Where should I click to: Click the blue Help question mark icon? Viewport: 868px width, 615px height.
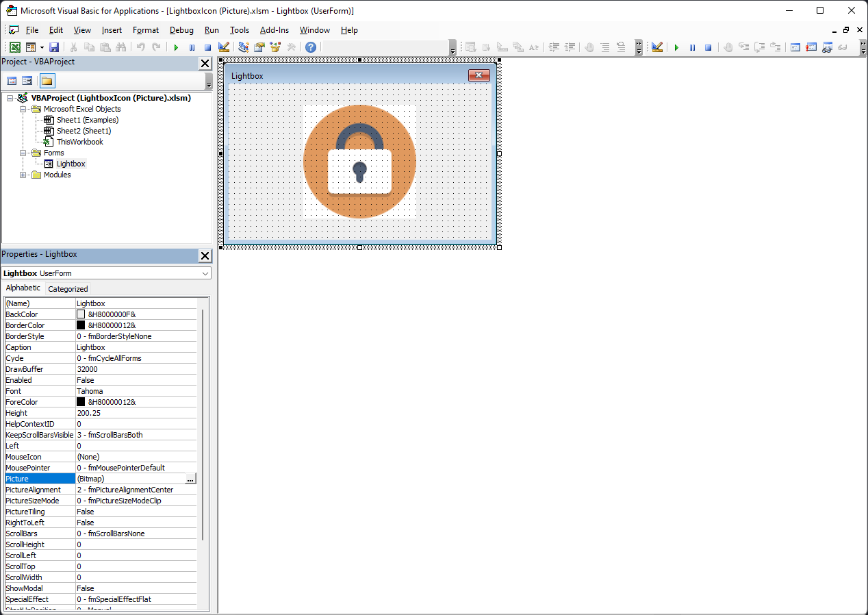coord(311,47)
